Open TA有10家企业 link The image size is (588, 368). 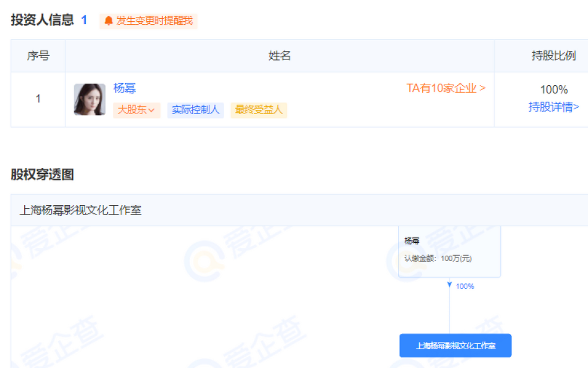(x=446, y=88)
